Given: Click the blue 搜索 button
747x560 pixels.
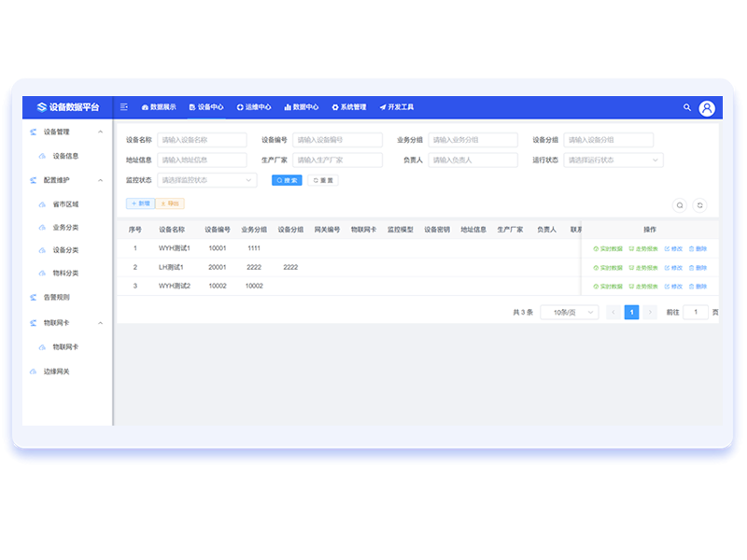Looking at the screenshot, I should [287, 180].
